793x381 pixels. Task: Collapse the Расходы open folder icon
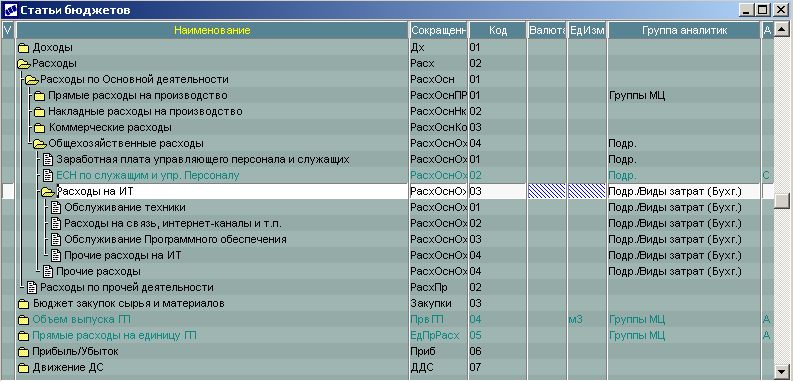[x=24, y=64]
